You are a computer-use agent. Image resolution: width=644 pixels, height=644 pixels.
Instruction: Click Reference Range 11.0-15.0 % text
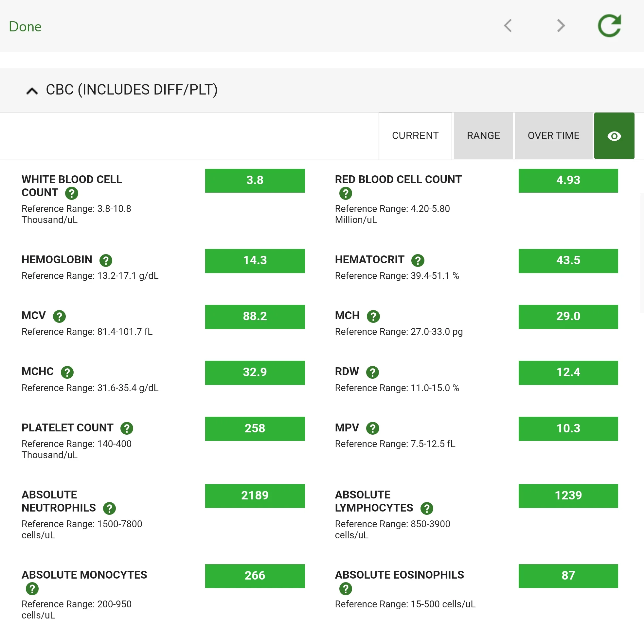click(x=397, y=388)
